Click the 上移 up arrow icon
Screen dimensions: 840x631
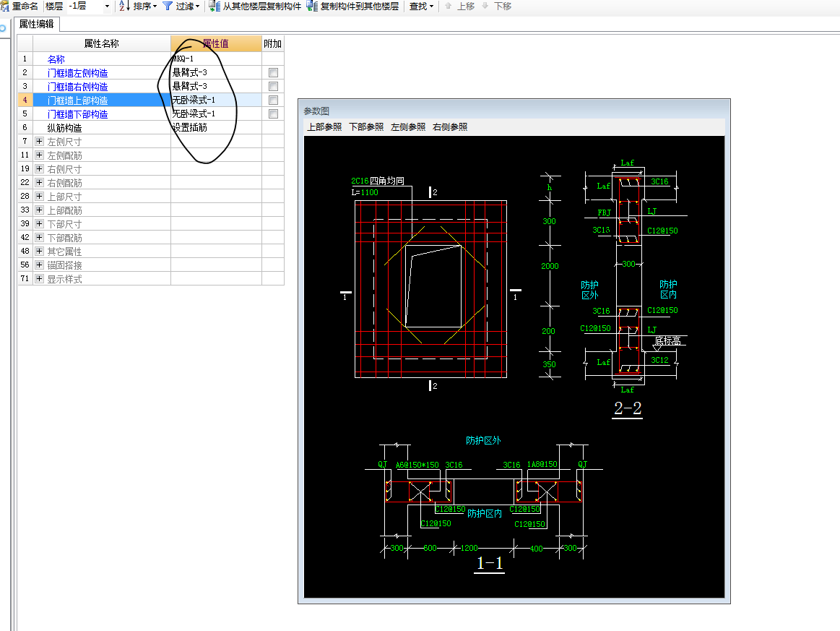pos(448,6)
